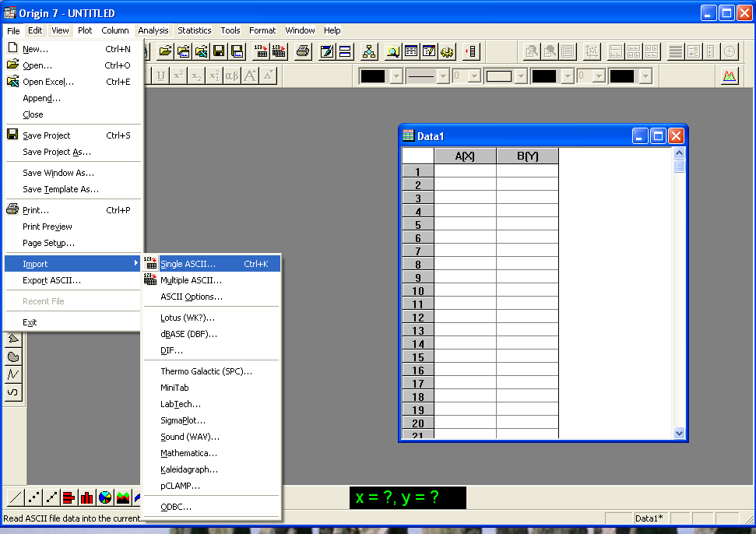756x534 pixels.
Task: Click the black line color swatch
Action: coord(373,76)
